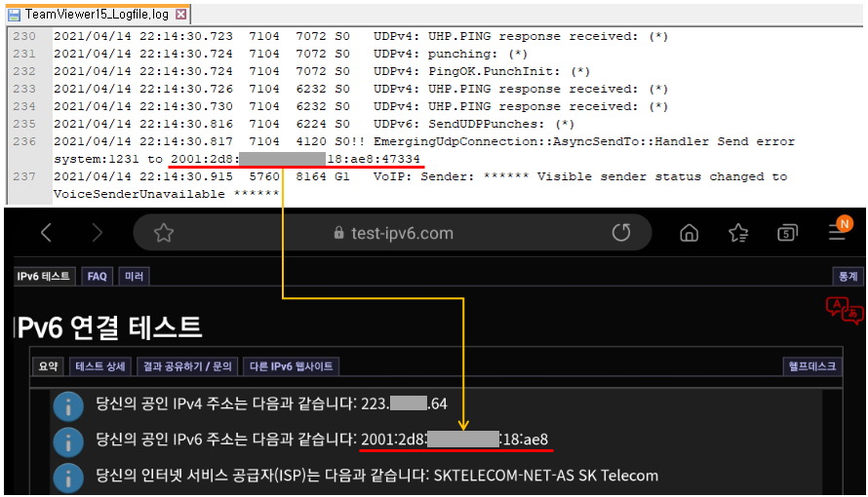The height and width of the screenshot is (497, 868).
Task: Switch to IPv6 테스트 tab
Action: click(43, 276)
